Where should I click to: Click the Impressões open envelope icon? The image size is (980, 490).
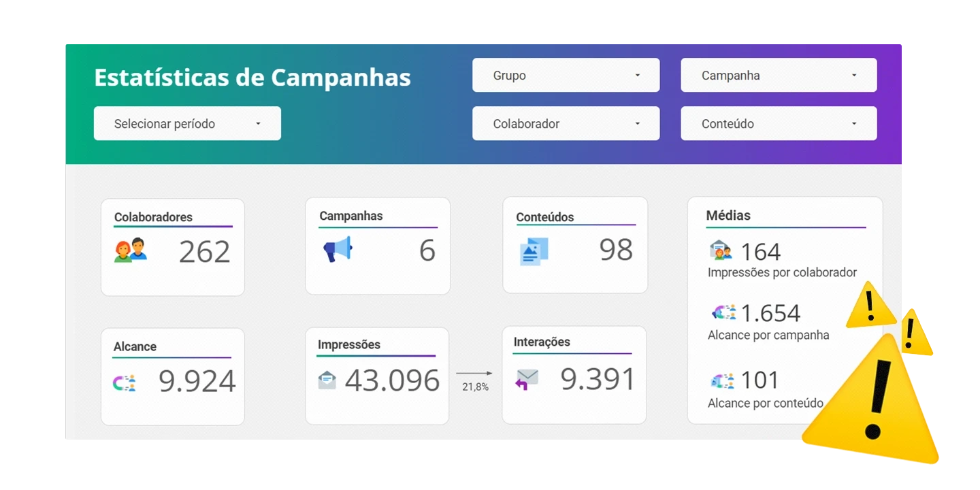pyautogui.click(x=327, y=380)
